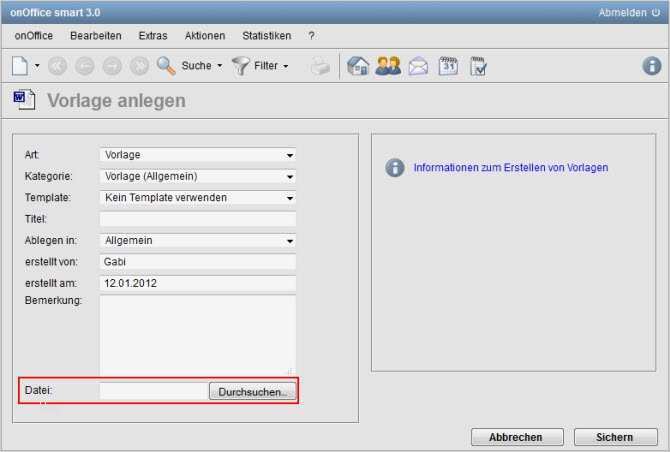Click the Datei file path field
Image resolution: width=670 pixels, height=452 pixels.
[154, 391]
